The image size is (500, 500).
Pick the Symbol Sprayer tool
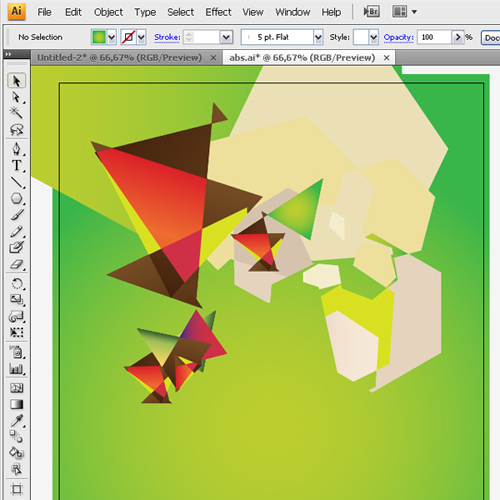16,352
